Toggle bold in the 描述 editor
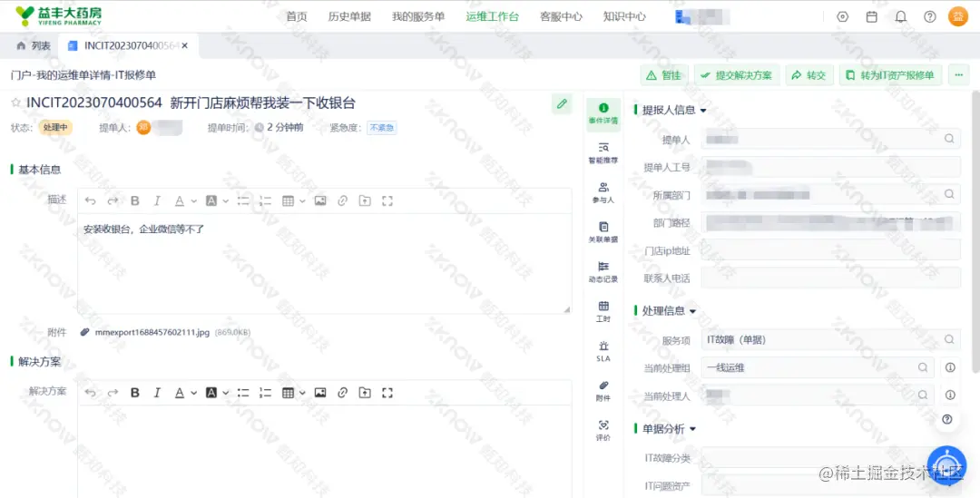Image resolution: width=980 pixels, height=498 pixels. pyautogui.click(x=135, y=201)
